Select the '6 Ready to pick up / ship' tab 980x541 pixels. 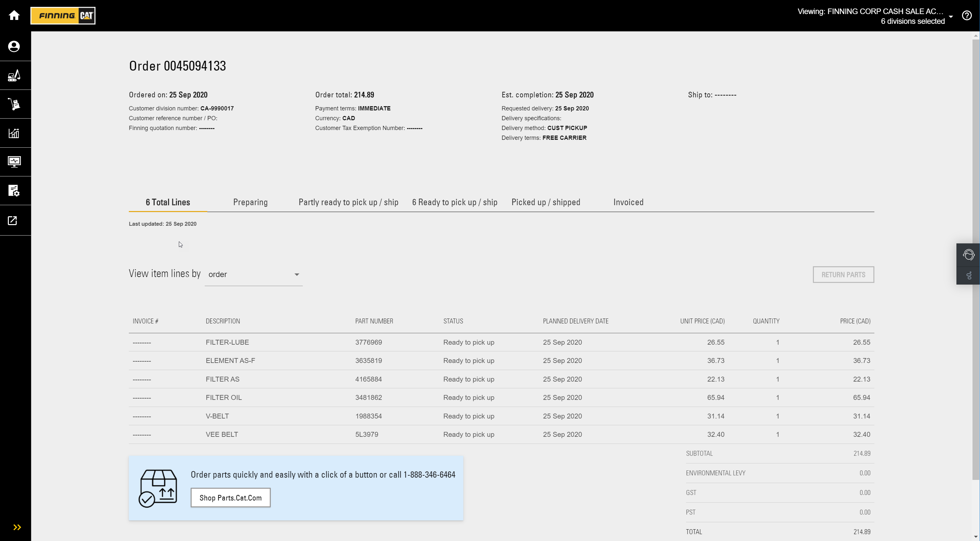[455, 202]
